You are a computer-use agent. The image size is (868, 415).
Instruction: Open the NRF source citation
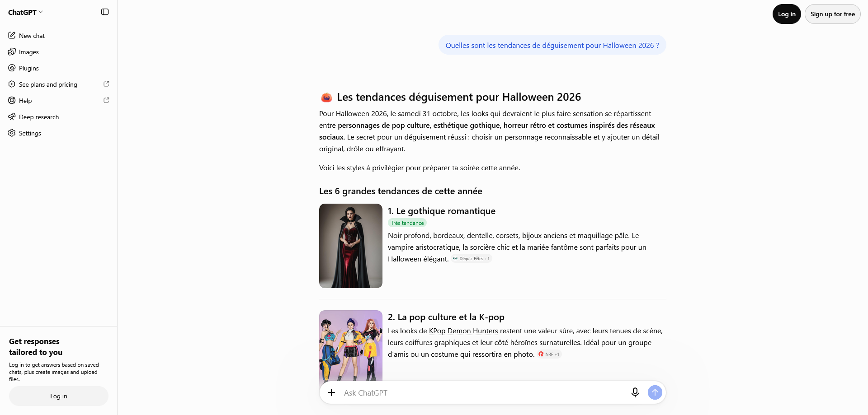click(549, 354)
